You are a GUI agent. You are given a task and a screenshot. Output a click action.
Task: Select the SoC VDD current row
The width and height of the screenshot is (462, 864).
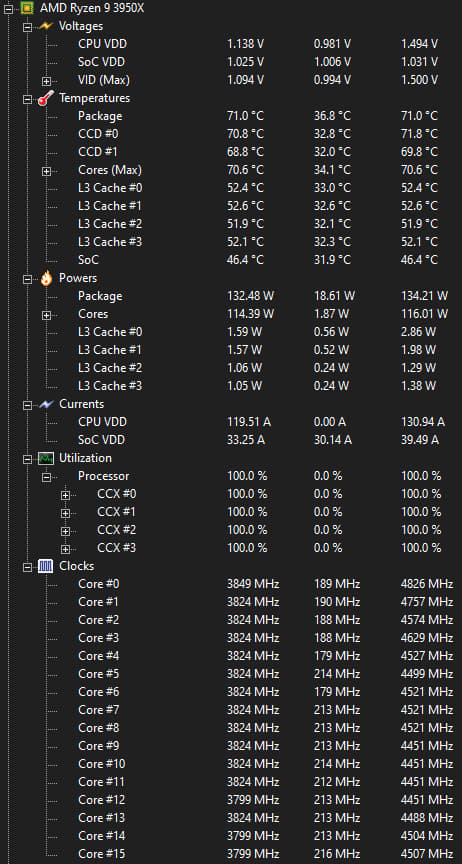257,440
